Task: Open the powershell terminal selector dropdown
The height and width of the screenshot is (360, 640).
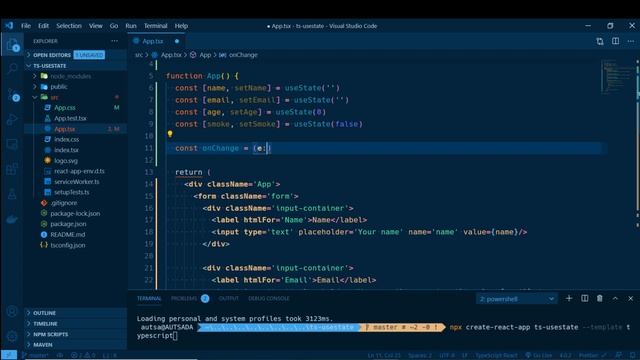Action: coord(516,299)
